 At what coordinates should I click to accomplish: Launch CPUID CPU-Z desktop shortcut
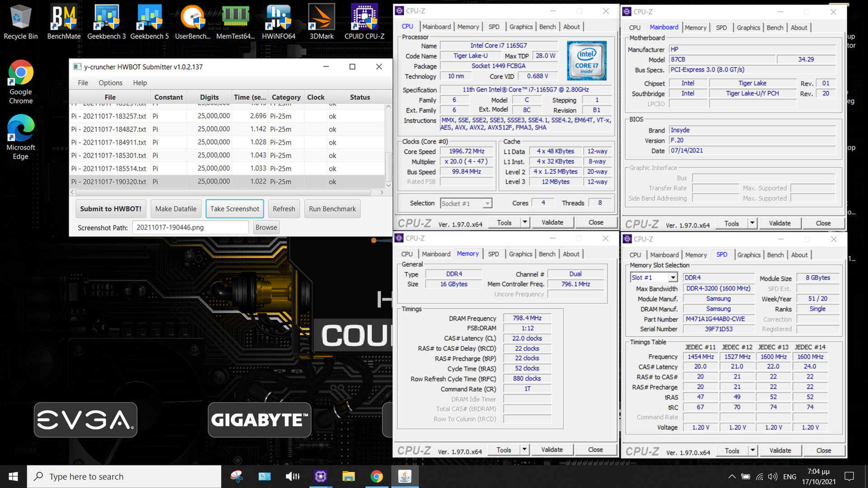(x=364, y=22)
